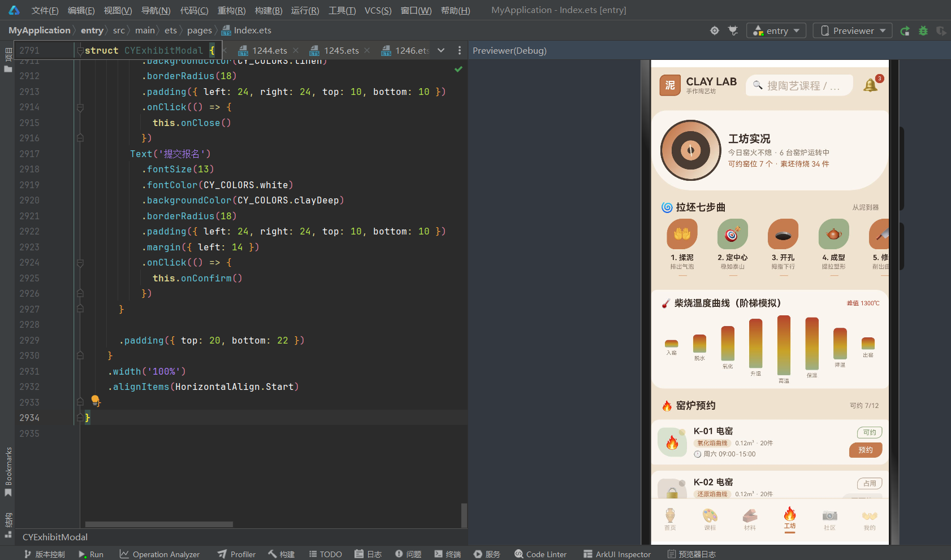Open the 预览器日志 panel
This screenshot has height=560, width=951.
691,554
